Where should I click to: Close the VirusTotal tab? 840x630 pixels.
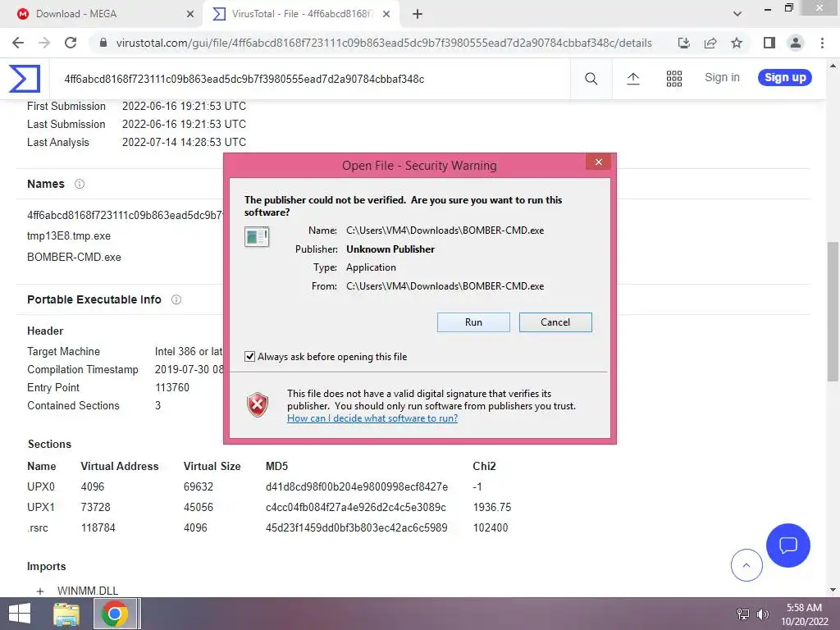tap(386, 15)
